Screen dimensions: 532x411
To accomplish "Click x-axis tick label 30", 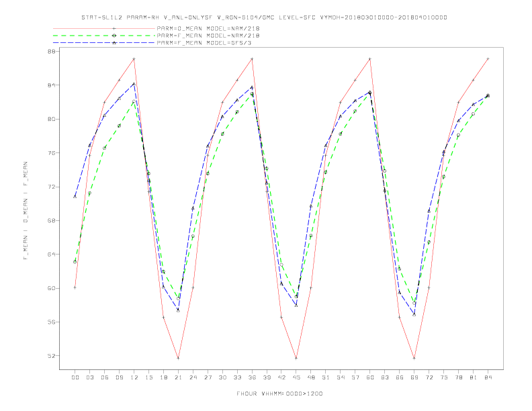I will point(222,377).
